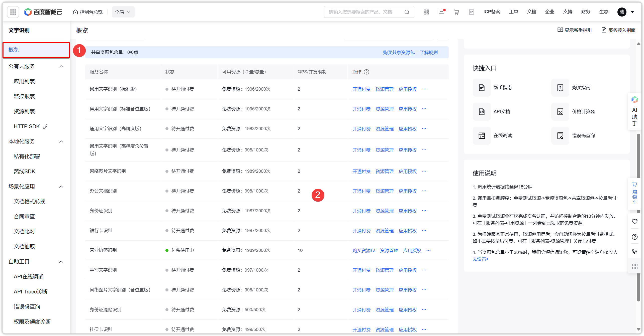Switch language with the En icon
This screenshot has width=644, height=336.
point(472,12)
